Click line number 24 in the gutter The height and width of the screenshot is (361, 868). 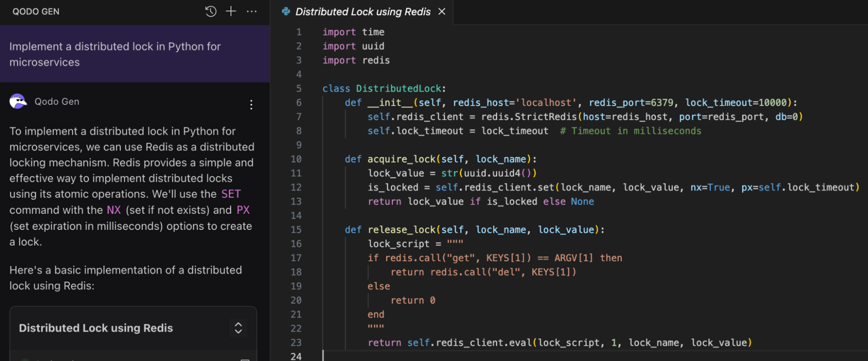(x=296, y=356)
